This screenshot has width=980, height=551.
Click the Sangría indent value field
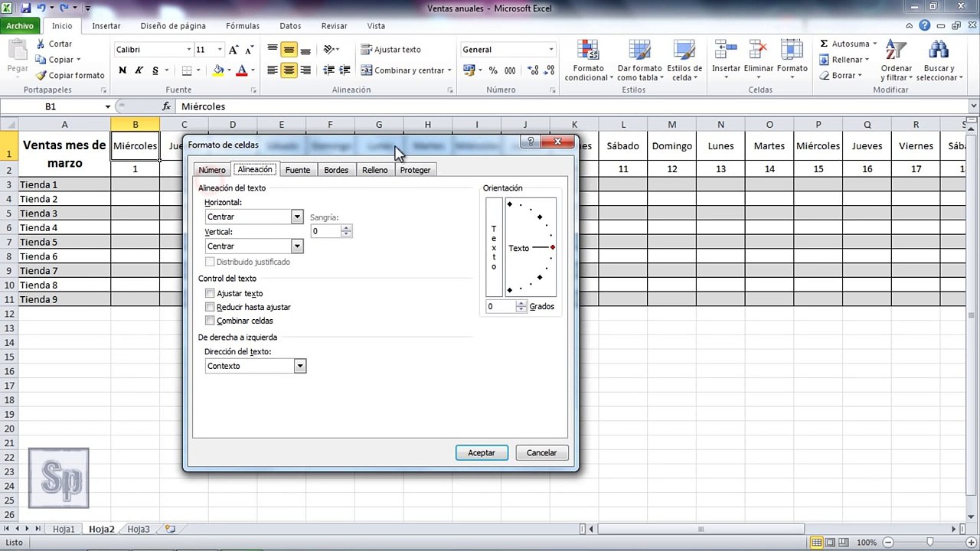click(325, 231)
